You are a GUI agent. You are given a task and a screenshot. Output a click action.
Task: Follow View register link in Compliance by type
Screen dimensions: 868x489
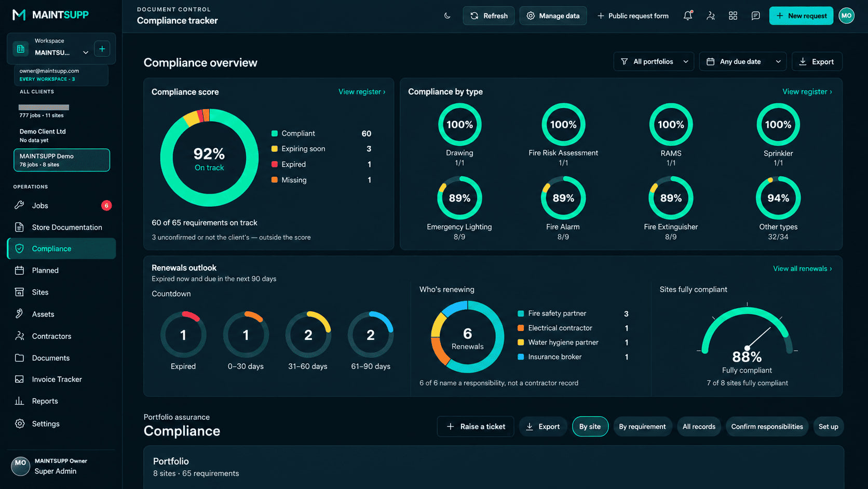tap(807, 91)
